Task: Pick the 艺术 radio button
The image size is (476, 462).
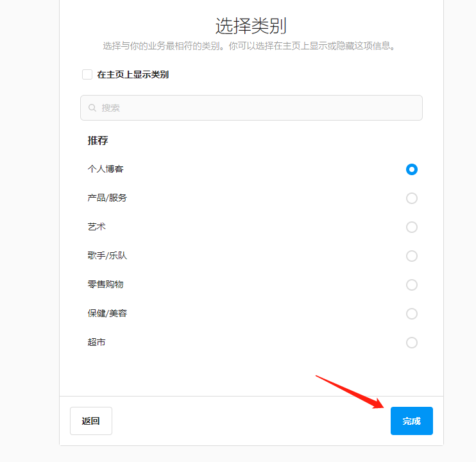Action: click(x=412, y=227)
